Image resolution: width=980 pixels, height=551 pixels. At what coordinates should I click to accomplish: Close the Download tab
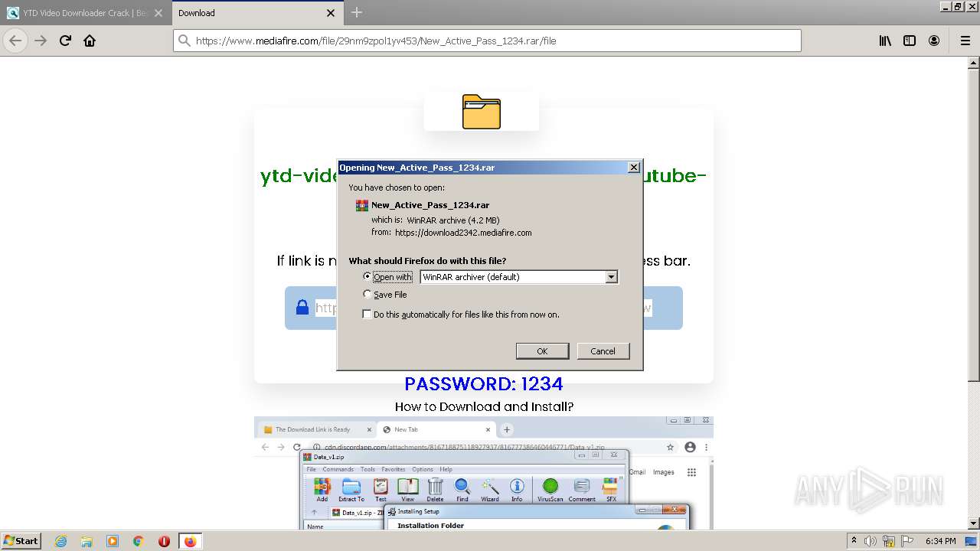click(x=331, y=13)
